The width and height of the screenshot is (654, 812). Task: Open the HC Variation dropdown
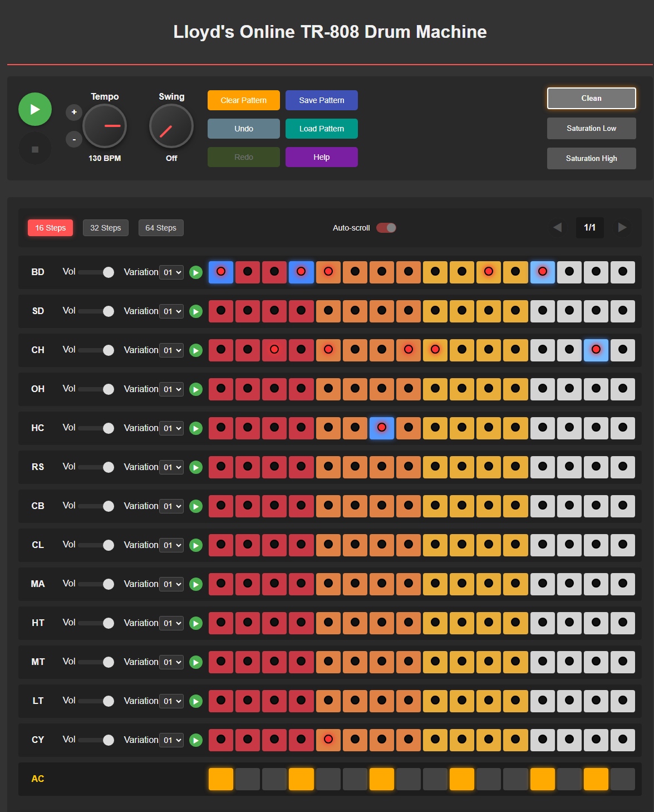tap(171, 428)
